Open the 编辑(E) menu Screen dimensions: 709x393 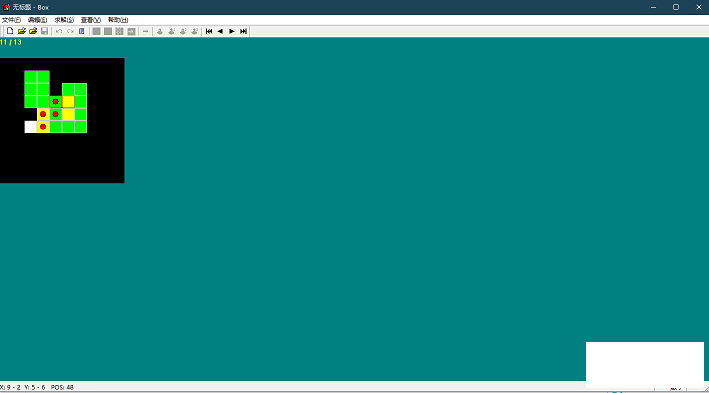pyautogui.click(x=38, y=20)
